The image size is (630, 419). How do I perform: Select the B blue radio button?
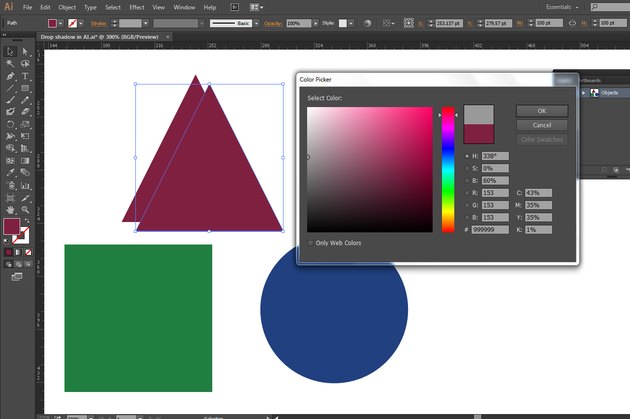pos(467,218)
